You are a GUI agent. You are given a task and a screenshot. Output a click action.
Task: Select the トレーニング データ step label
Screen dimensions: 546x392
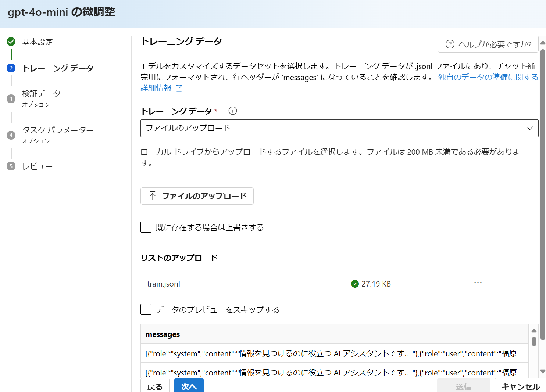pyautogui.click(x=58, y=68)
